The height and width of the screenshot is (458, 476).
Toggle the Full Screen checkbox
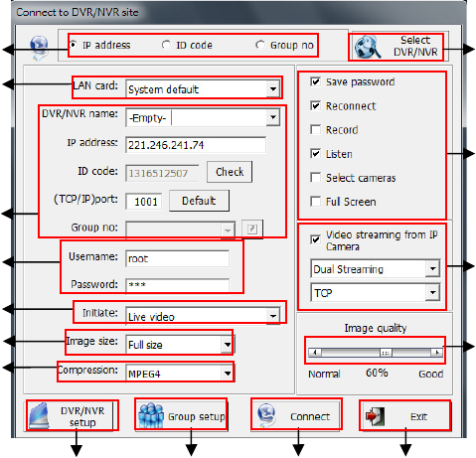[x=315, y=202]
